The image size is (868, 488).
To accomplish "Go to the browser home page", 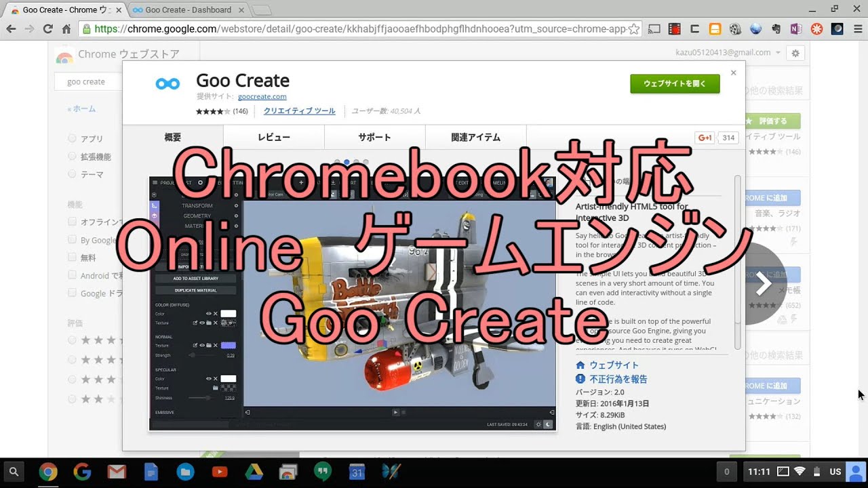I will point(66,29).
